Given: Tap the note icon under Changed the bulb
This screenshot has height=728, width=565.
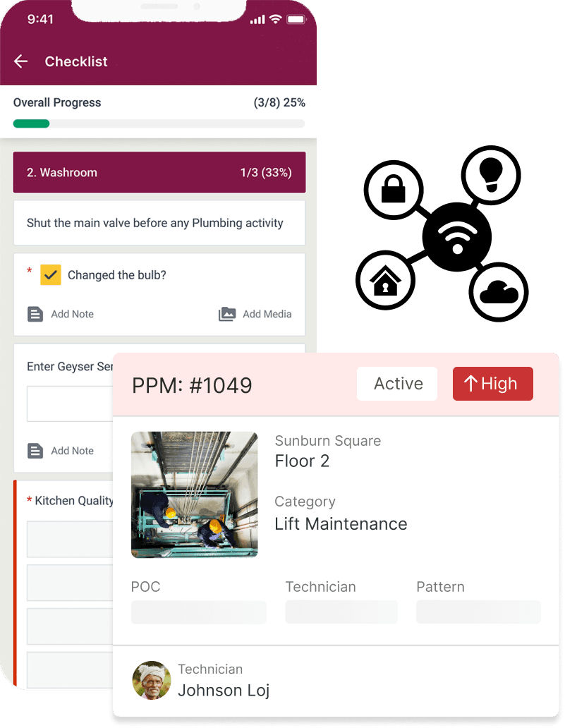Looking at the screenshot, I should point(35,314).
